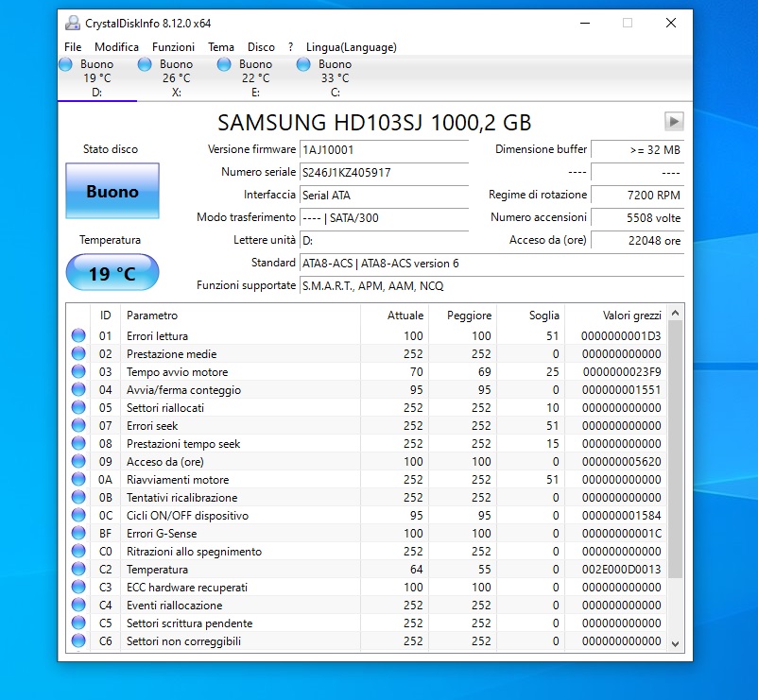Image resolution: width=758 pixels, height=700 pixels.
Task: Open the Funzioni menu
Action: pyautogui.click(x=173, y=47)
